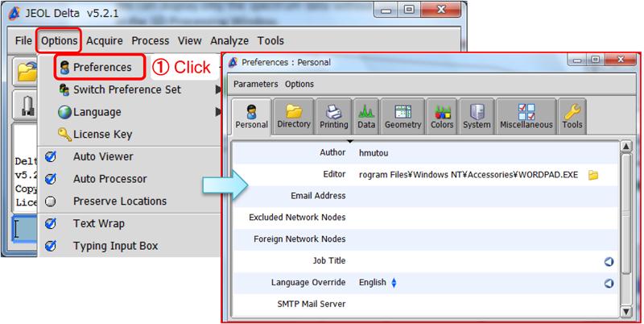Image resolution: width=644 pixels, height=324 pixels.
Task: Maximize the JEOL Delta window
Action: point(409,10)
